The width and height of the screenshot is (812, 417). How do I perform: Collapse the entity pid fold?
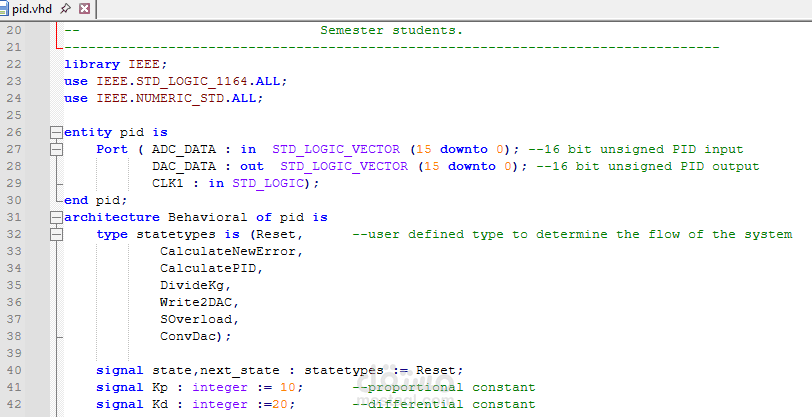click(x=56, y=133)
